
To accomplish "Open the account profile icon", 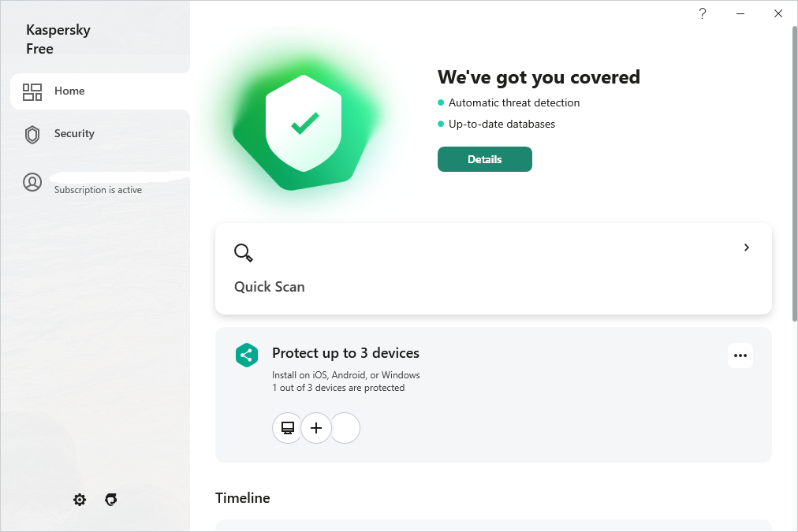I will pyautogui.click(x=32, y=183).
